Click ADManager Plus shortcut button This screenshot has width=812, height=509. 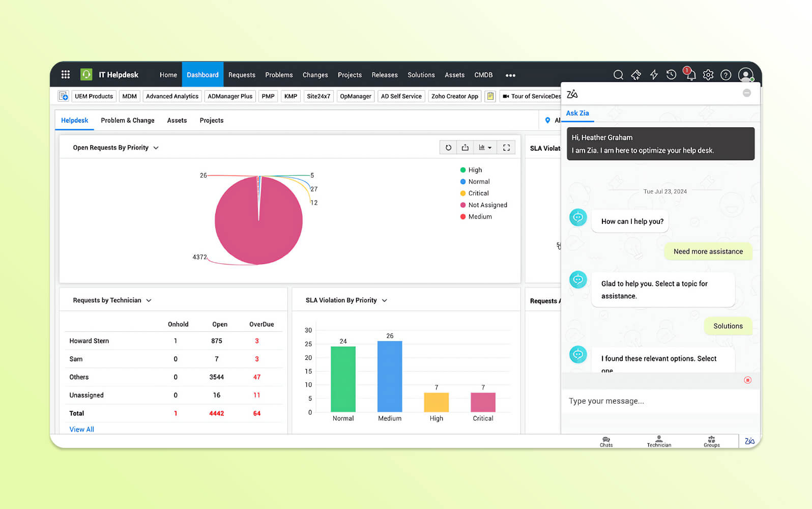click(x=230, y=96)
